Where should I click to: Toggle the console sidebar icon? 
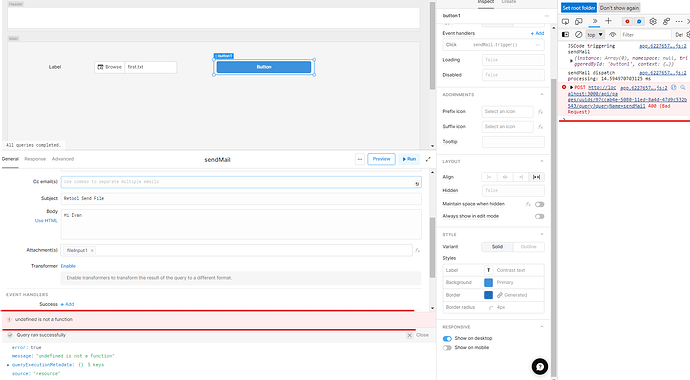[x=565, y=34]
